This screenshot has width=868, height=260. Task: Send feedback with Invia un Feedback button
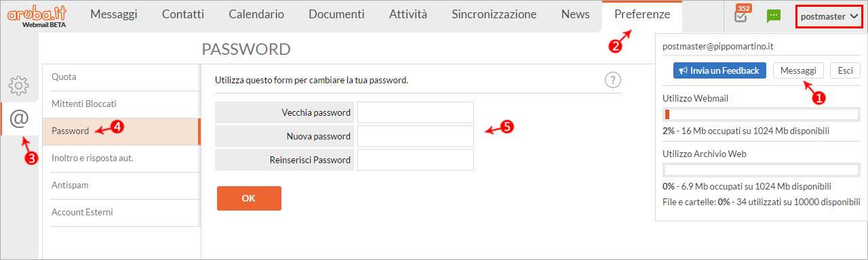(x=719, y=70)
